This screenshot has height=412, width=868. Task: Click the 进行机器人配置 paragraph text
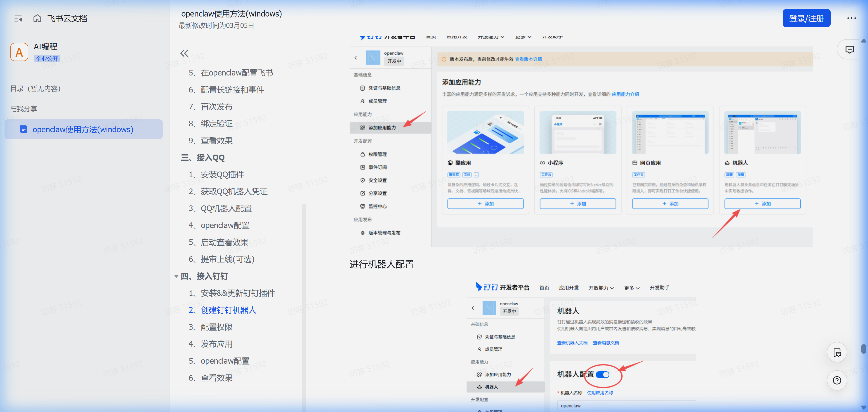pos(381,264)
